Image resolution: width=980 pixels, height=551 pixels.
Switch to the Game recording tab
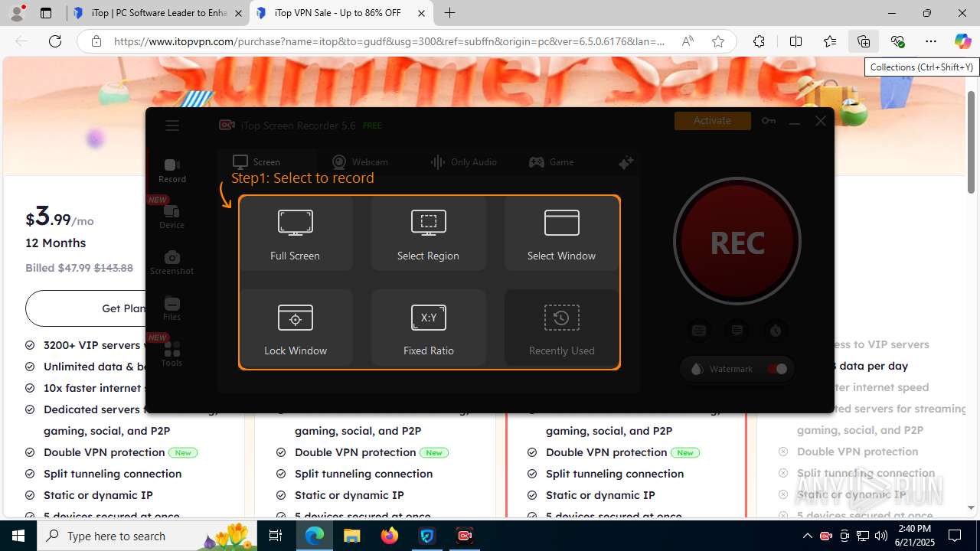click(x=551, y=161)
